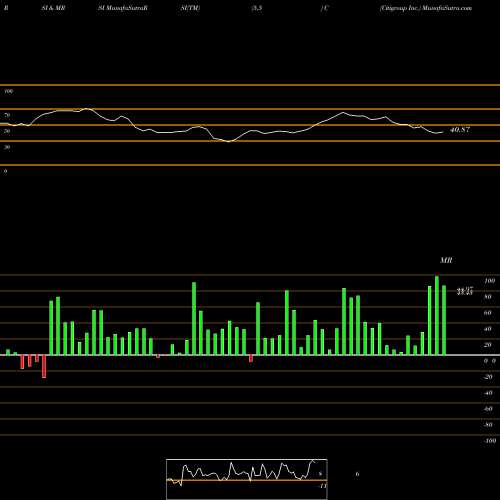Click the MR axis label '-20'
The image size is (500, 500).
click(x=488, y=377)
